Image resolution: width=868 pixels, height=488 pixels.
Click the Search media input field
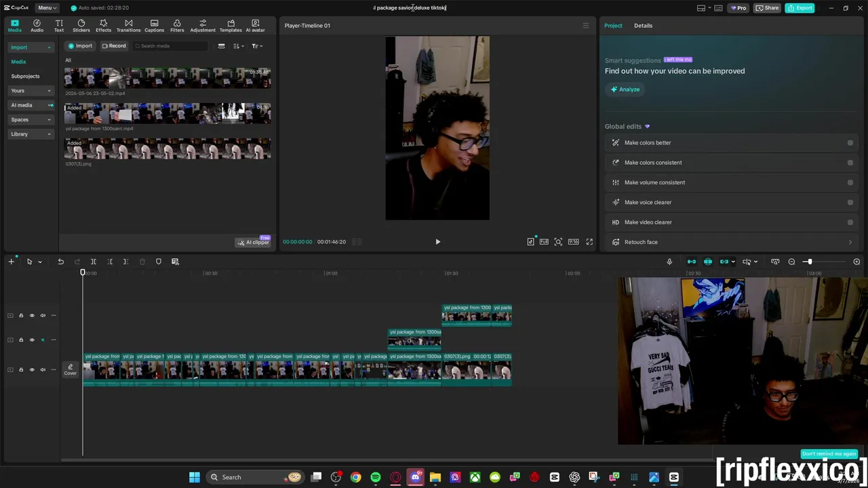coord(170,46)
